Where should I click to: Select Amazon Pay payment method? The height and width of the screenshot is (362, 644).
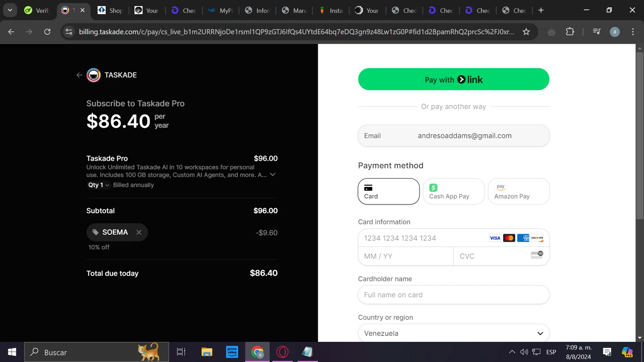(519, 191)
